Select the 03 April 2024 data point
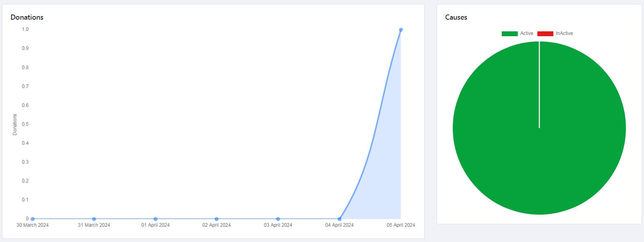Viewport: 644px width, 242px height. (278, 219)
